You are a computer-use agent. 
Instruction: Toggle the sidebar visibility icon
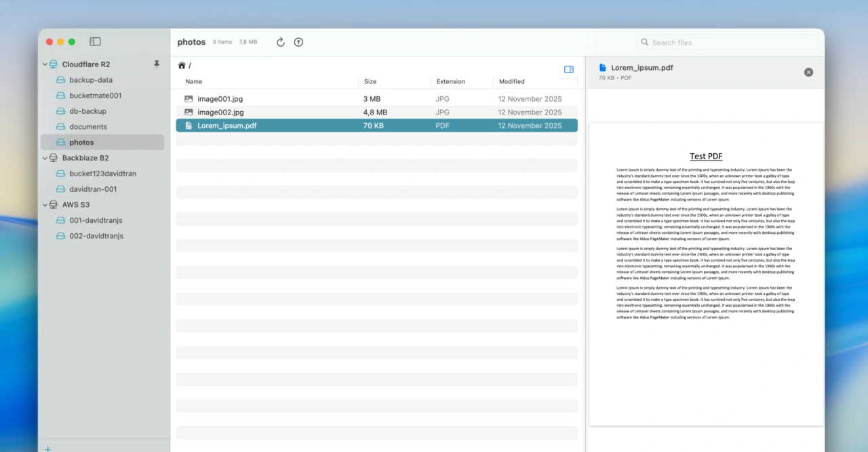point(95,42)
